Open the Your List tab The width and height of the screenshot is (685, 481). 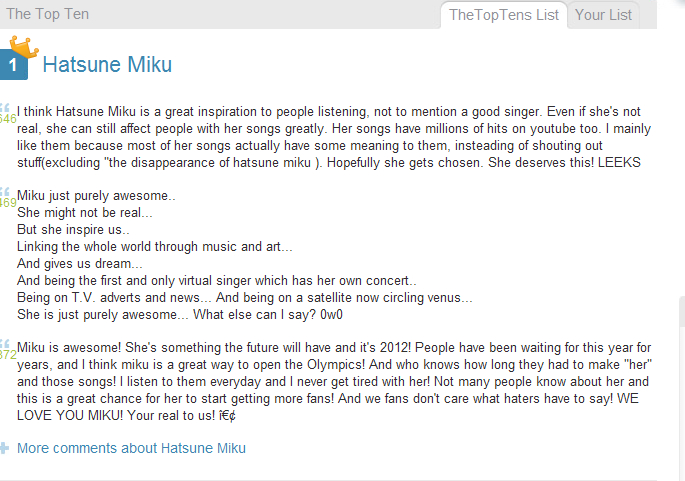coord(604,14)
